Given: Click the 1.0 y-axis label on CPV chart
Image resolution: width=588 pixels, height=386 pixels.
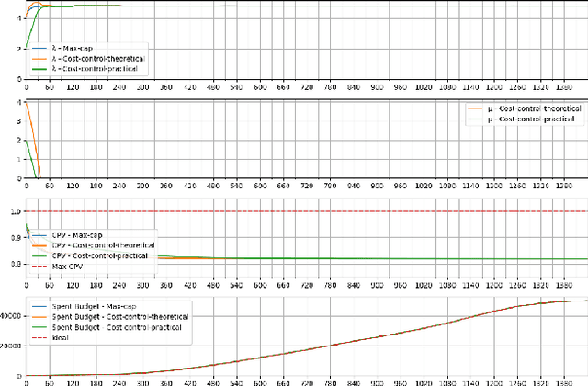Looking at the screenshot, I should coord(16,211).
